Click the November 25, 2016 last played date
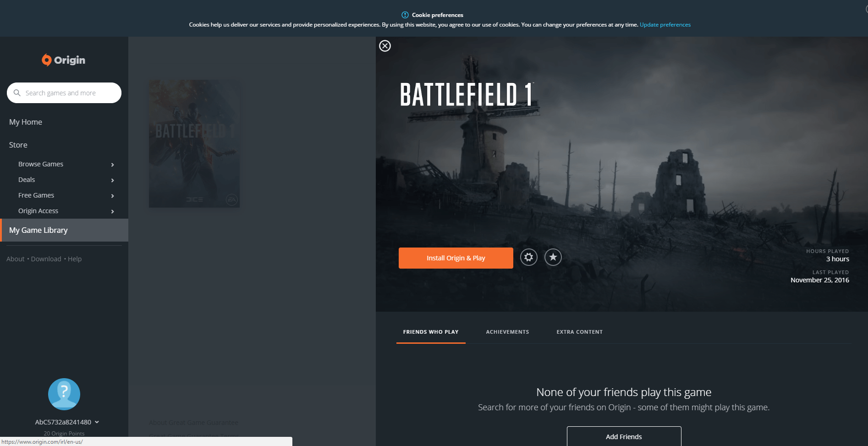The width and height of the screenshot is (868, 446). 820,280
